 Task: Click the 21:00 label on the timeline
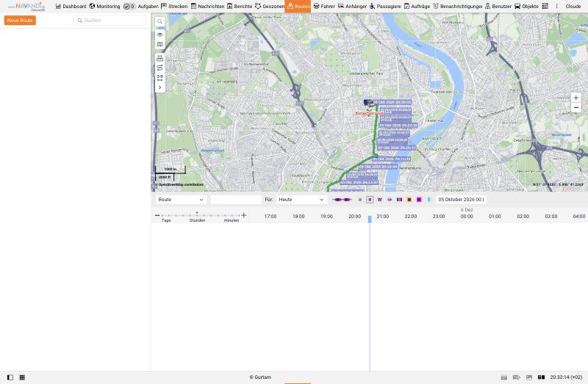[x=382, y=217]
